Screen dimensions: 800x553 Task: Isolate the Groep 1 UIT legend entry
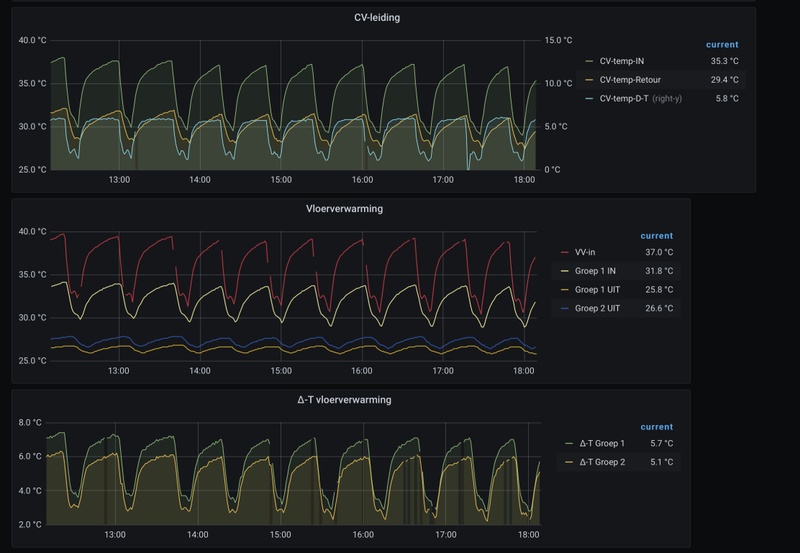coord(597,290)
